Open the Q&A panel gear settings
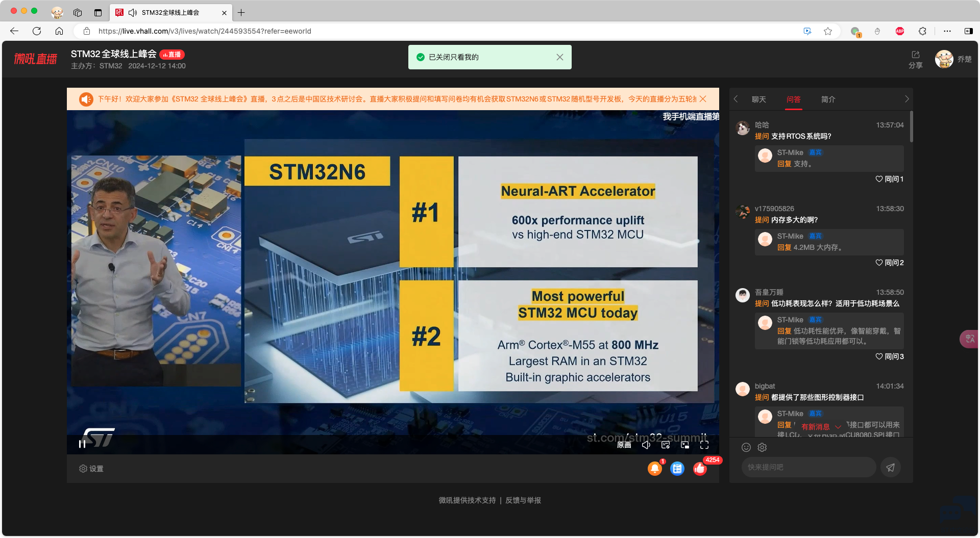This screenshot has width=980, height=538. 762,447
